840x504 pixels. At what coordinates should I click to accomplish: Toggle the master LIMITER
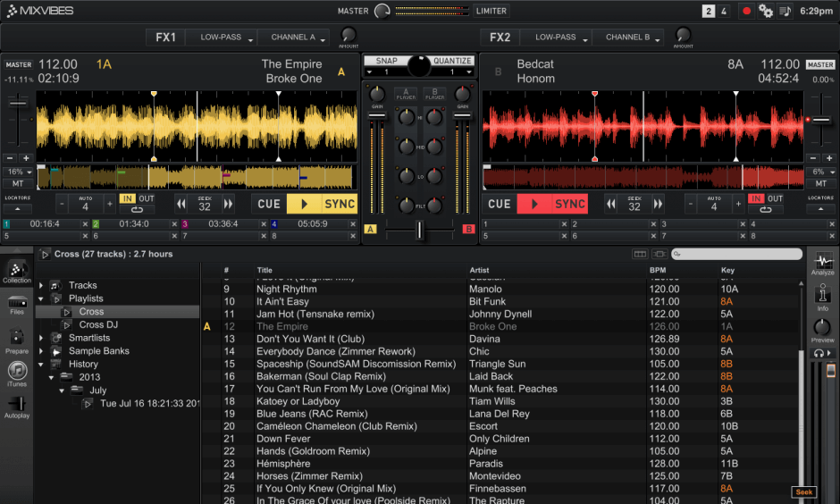[491, 11]
